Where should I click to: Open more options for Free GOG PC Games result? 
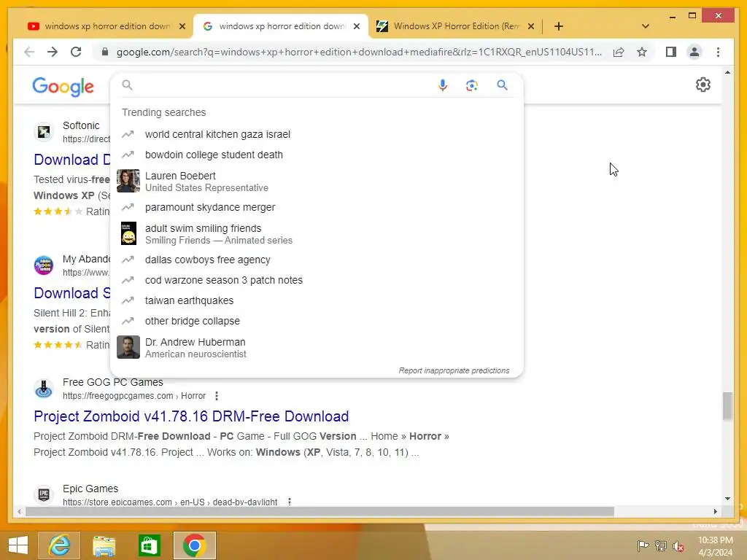pos(217,396)
